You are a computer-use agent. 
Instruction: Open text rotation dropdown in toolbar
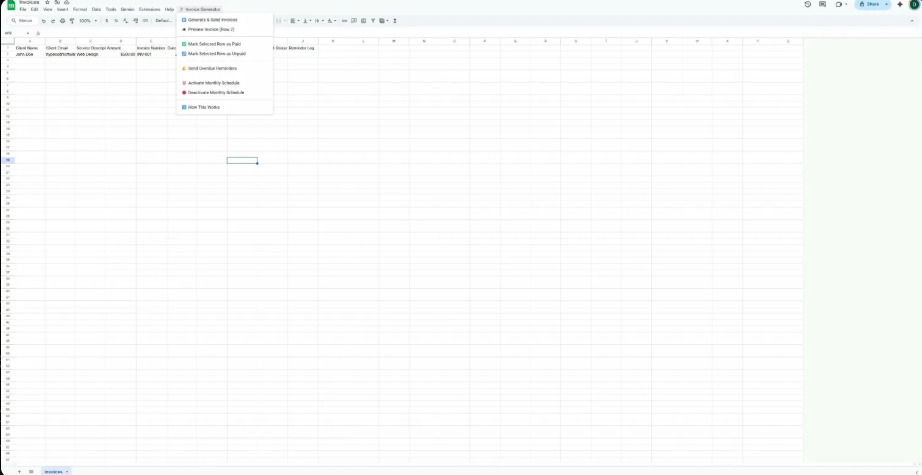[332, 21]
